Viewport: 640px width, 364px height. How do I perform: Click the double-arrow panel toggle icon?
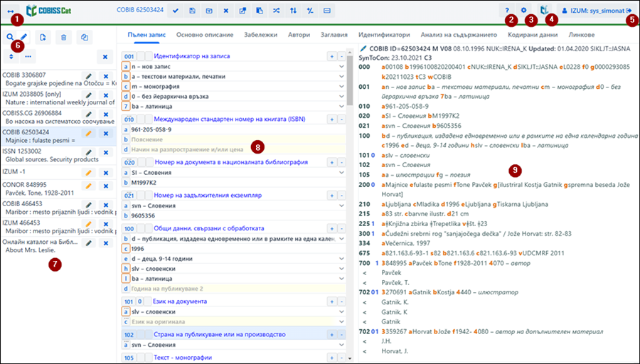click(11, 11)
